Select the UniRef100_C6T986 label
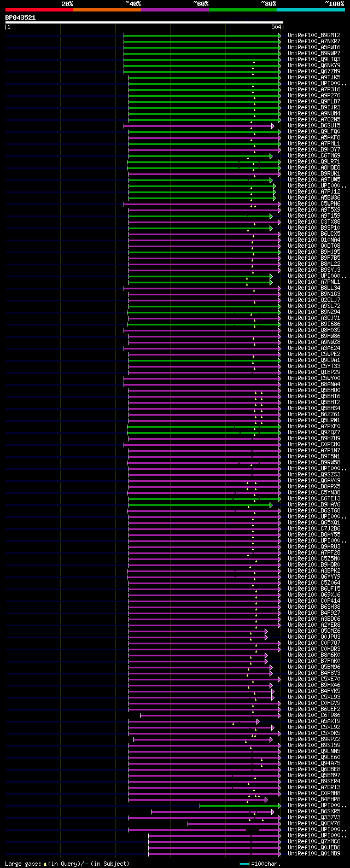 pos(314,715)
